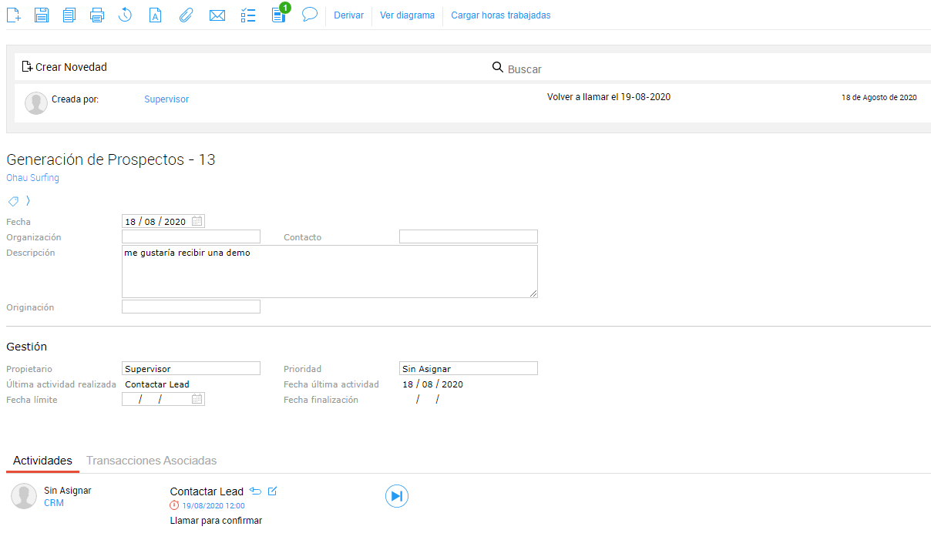The height and width of the screenshot is (560, 931).
Task: Click the new document icon in toolbar
Action: pyautogui.click(x=13, y=15)
